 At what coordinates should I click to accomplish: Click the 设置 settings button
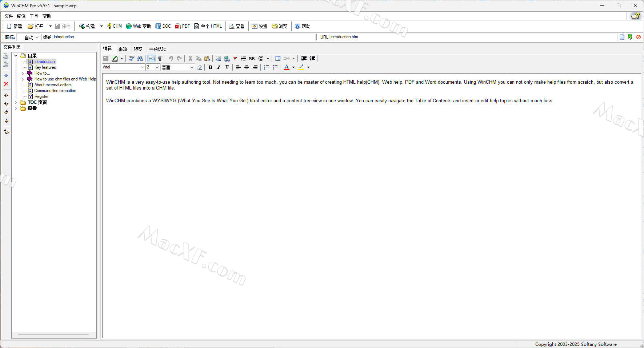260,26
